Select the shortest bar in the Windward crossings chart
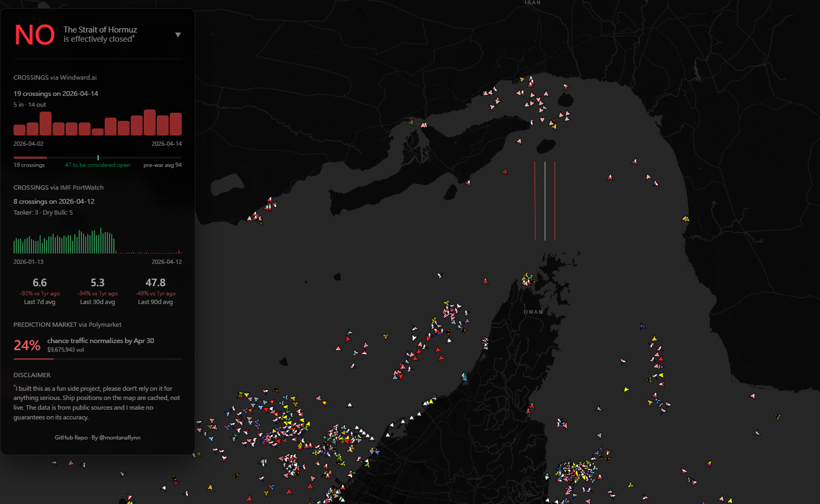 [98, 132]
